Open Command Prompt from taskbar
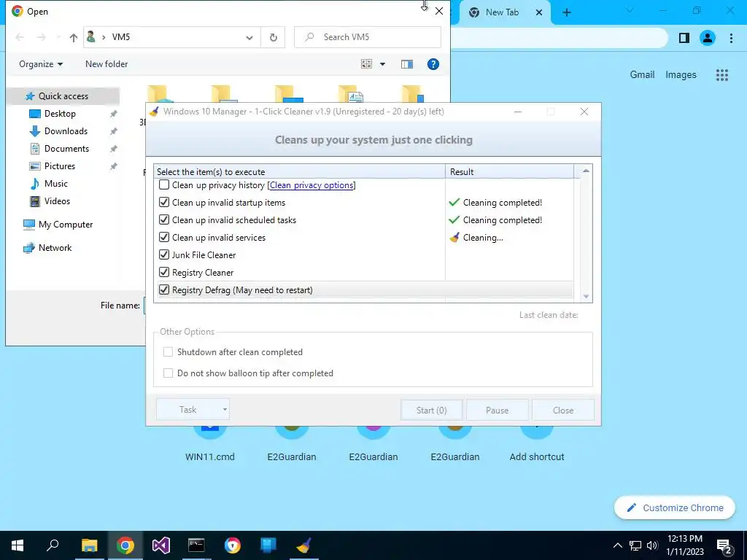This screenshot has height=560, width=747. point(196,545)
